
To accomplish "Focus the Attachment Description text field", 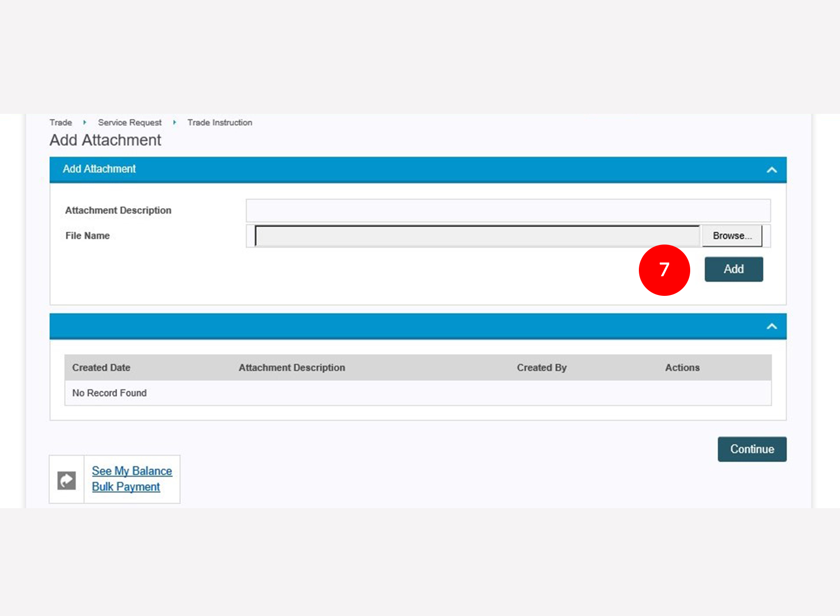I will 508,210.
